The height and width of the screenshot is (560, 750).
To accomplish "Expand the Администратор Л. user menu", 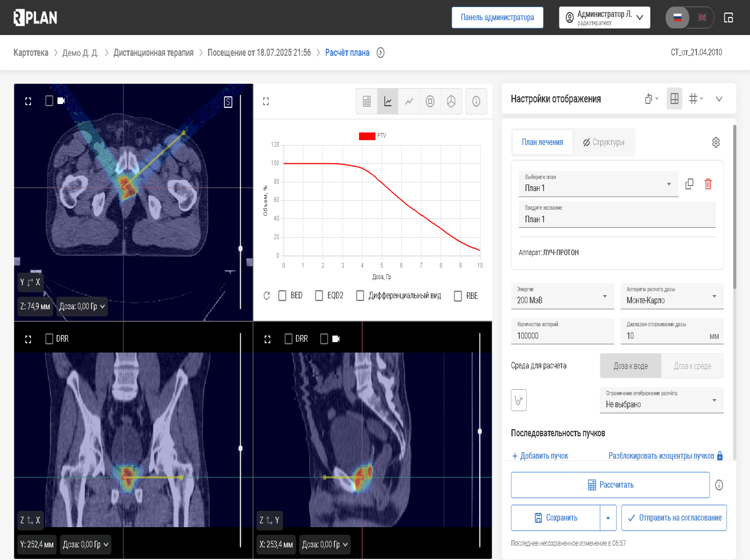I will 604,18.
